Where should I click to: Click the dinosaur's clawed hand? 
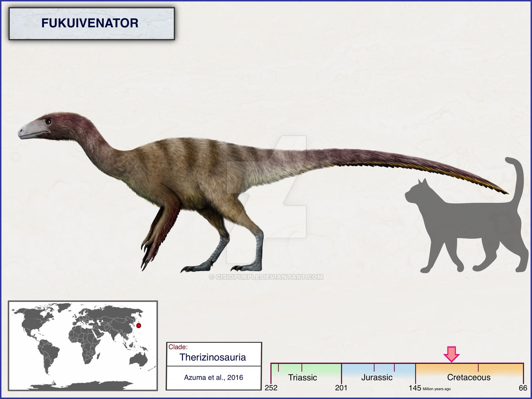148,254
